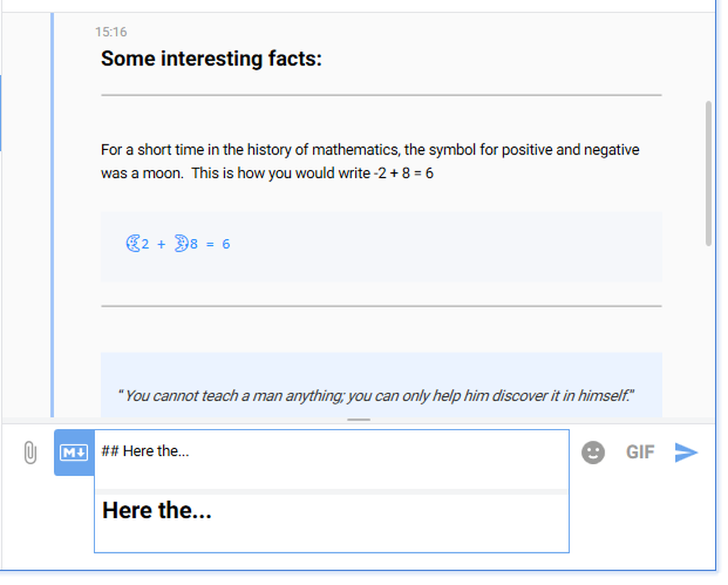Image resolution: width=728 pixels, height=585 pixels.
Task: Click the first moon symbol before the 2
Action: 132,244
